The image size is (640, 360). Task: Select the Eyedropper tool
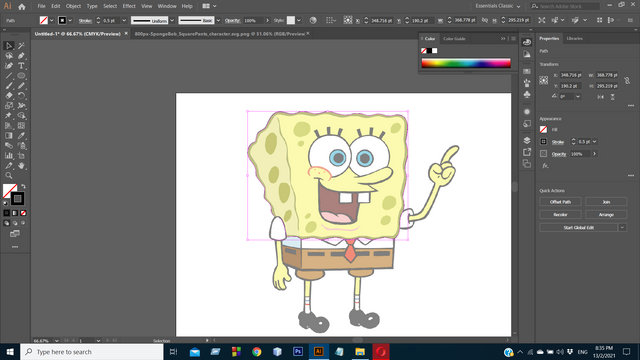21,136
